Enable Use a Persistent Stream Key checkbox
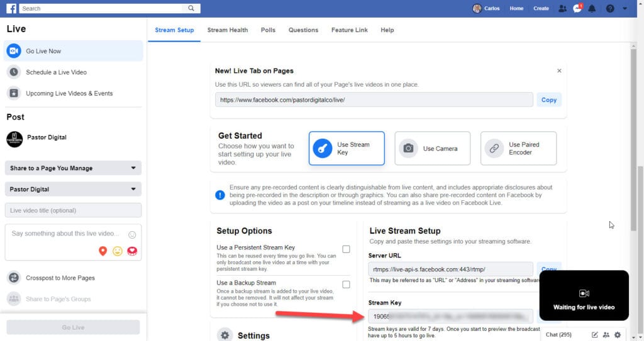The width and height of the screenshot is (644, 341). click(x=347, y=249)
